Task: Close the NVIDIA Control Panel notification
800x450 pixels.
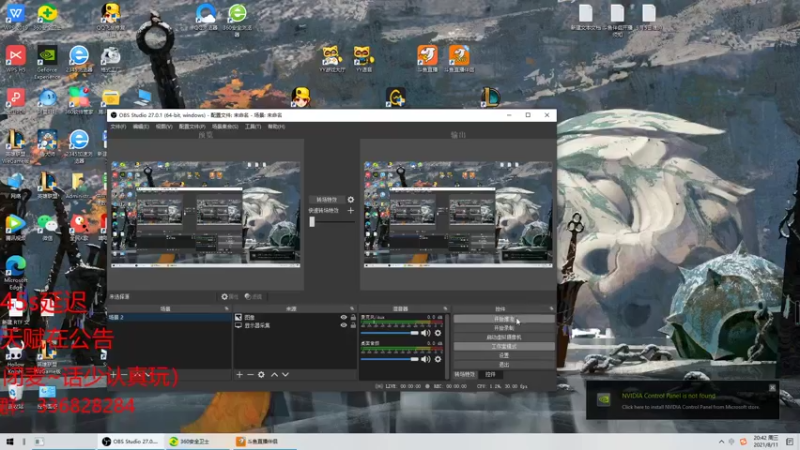Action: click(x=772, y=388)
